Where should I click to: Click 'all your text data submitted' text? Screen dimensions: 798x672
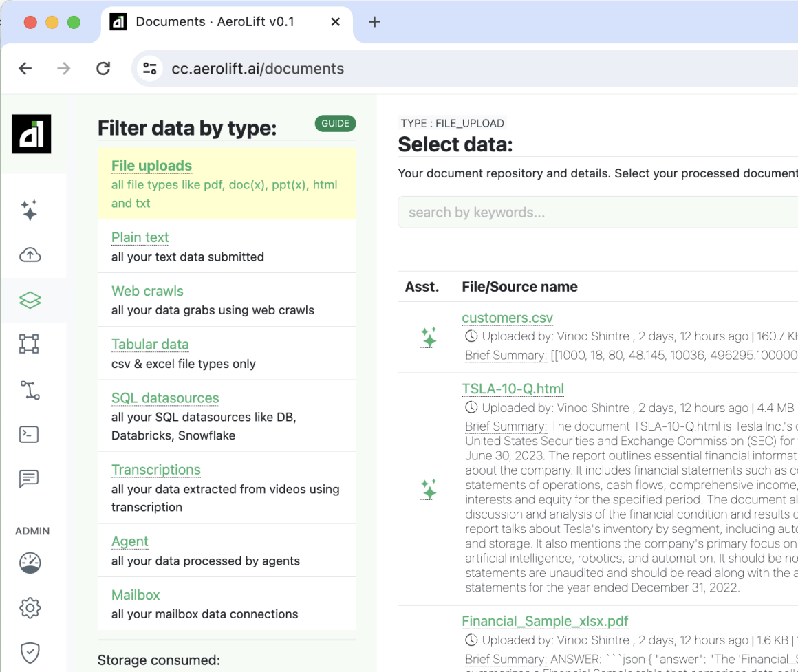coord(188,257)
